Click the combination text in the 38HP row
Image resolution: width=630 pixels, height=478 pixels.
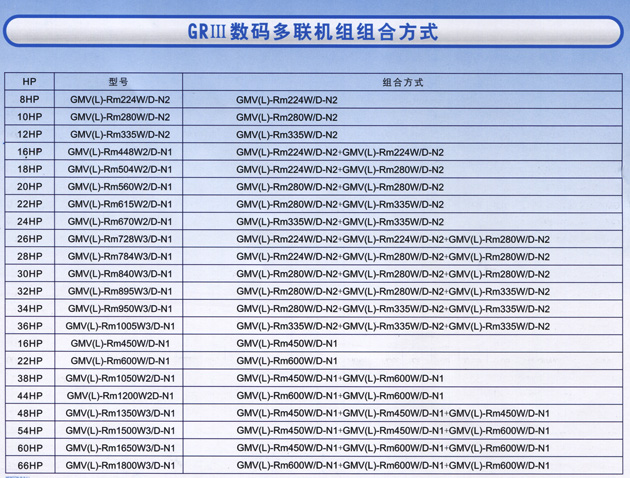pos(340,378)
